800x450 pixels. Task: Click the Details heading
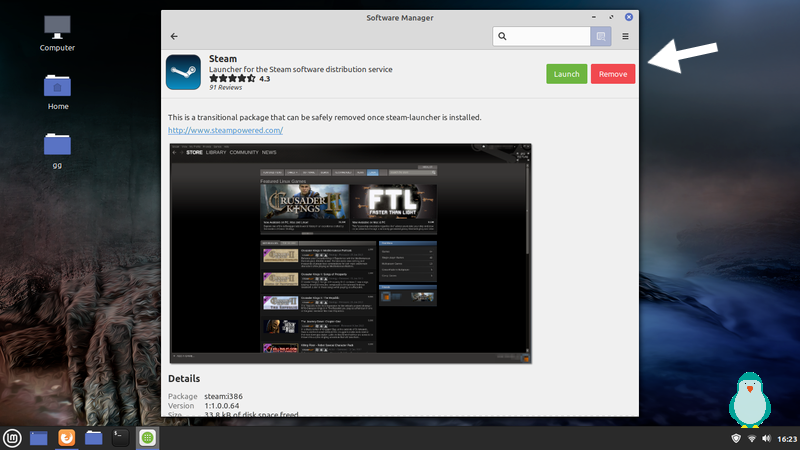pos(184,379)
